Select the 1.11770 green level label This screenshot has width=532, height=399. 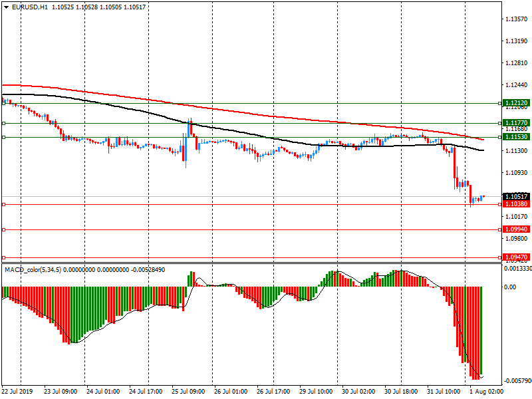(x=516, y=123)
